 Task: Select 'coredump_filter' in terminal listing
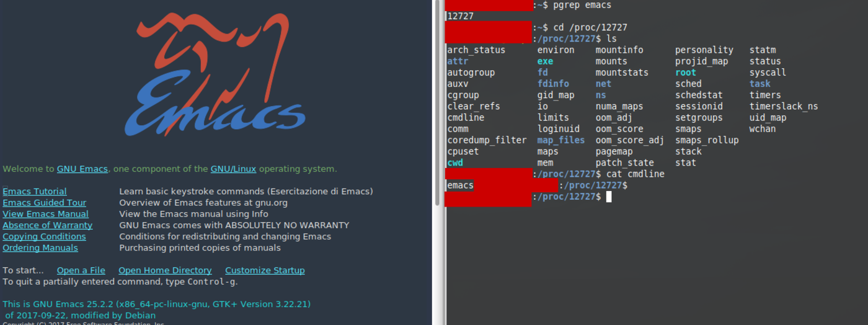(487, 140)
